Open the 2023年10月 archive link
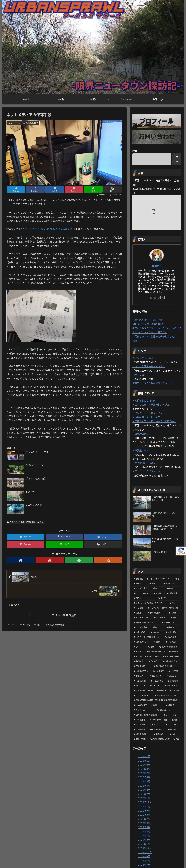 tap(145, 761)
